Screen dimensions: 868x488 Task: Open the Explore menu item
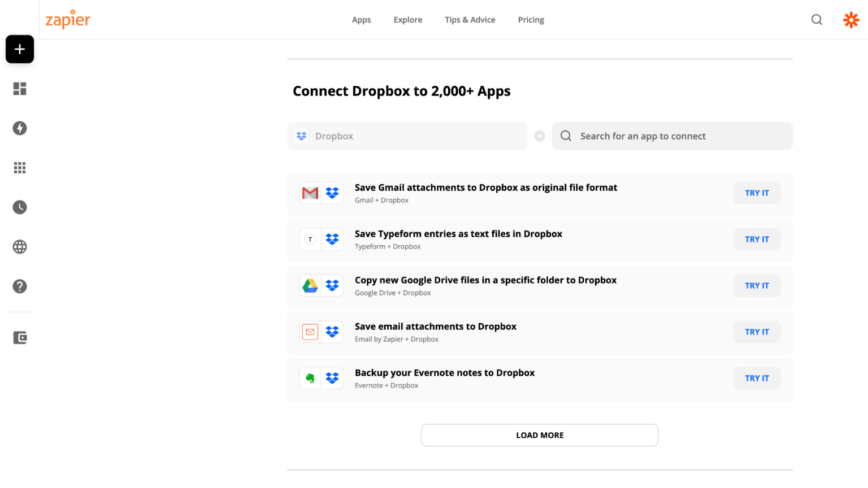(407, 20)
